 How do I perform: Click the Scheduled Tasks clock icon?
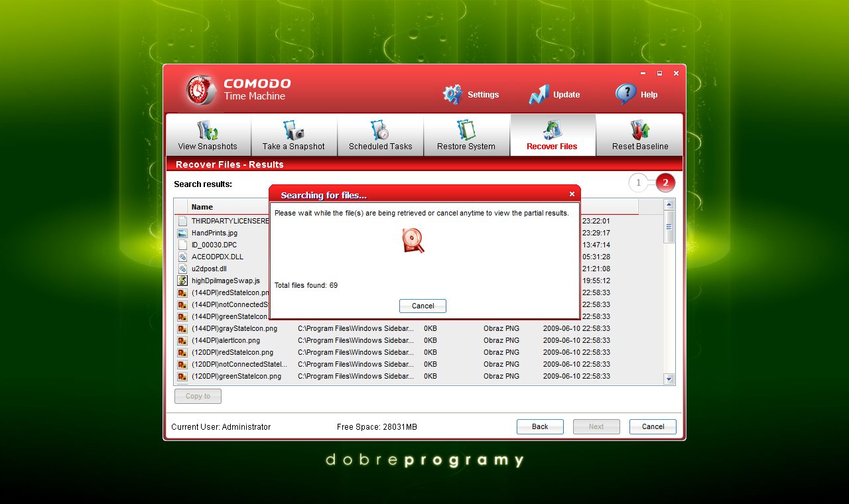pyautogui.click(x=380, y=130)
